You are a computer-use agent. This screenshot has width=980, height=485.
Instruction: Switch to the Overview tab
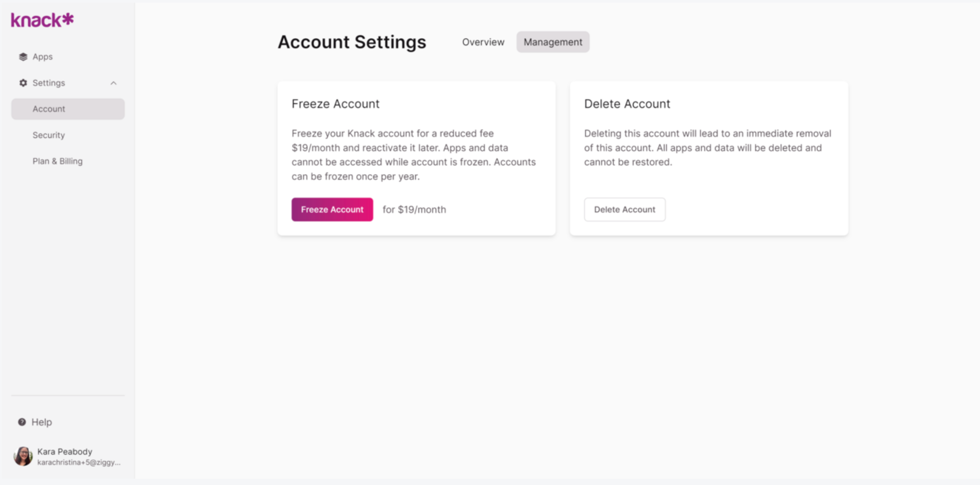pos(483,42)
